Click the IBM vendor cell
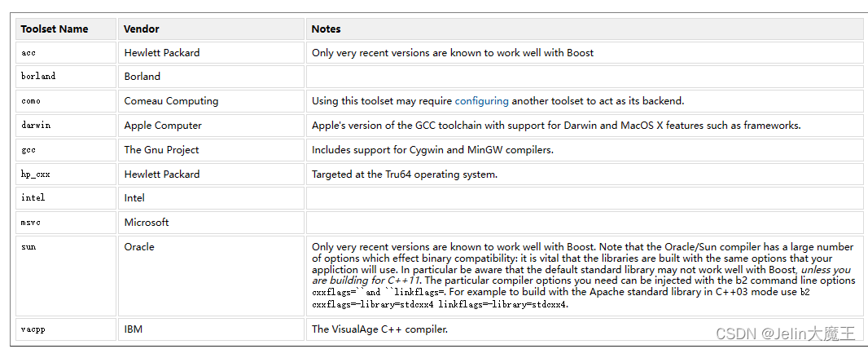 211,329
